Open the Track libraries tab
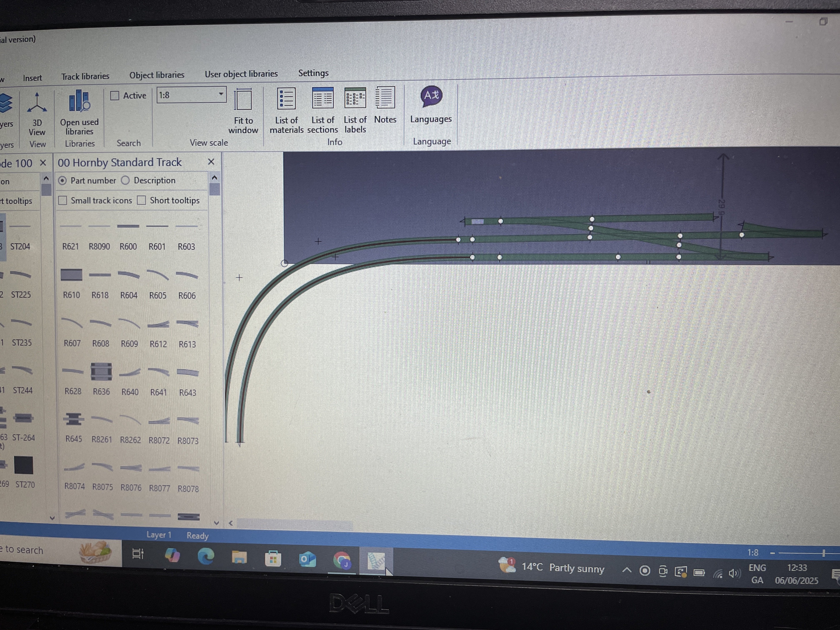The image size is (840, 630). point(85,76)
